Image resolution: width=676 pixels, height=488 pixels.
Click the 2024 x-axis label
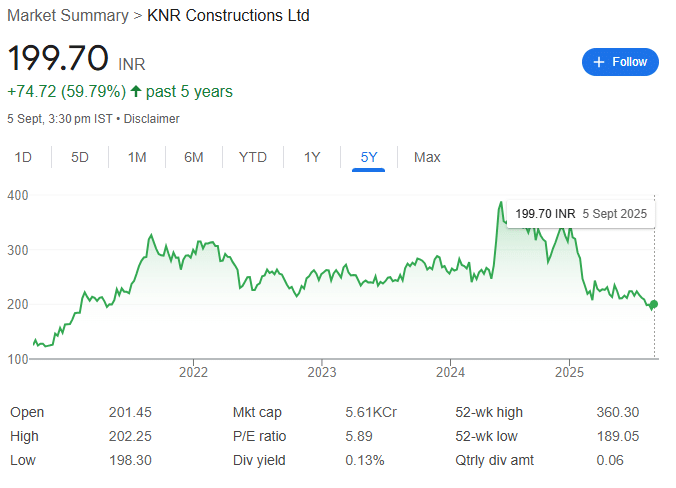tap(450, 372)
